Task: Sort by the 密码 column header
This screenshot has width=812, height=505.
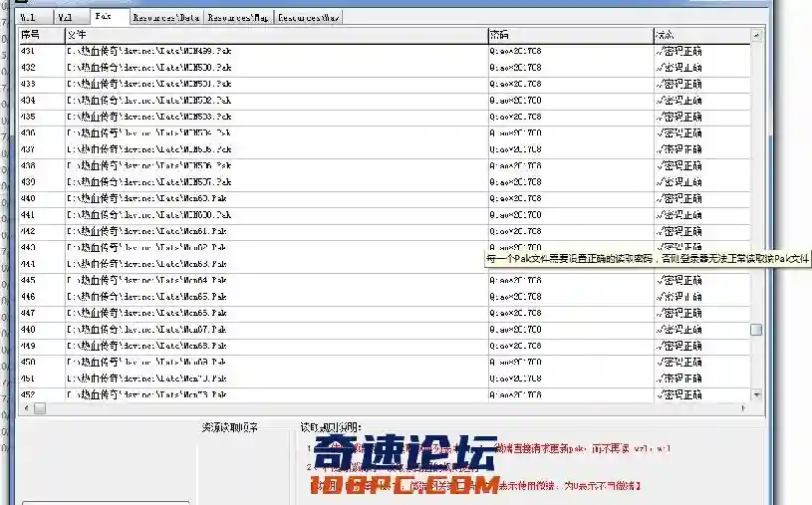Action: [x=571, y=35]
